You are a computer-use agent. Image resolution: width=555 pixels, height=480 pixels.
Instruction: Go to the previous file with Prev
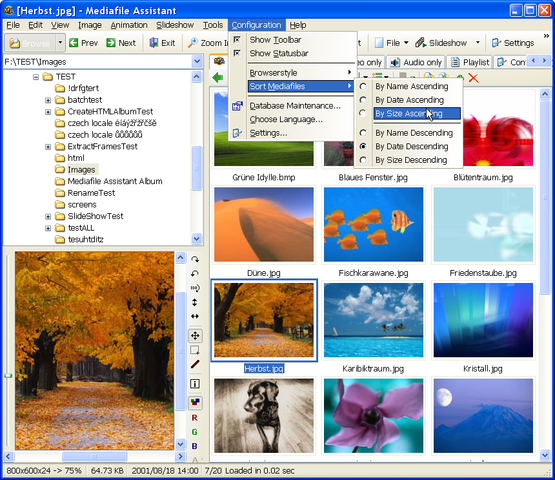[83, 43]
